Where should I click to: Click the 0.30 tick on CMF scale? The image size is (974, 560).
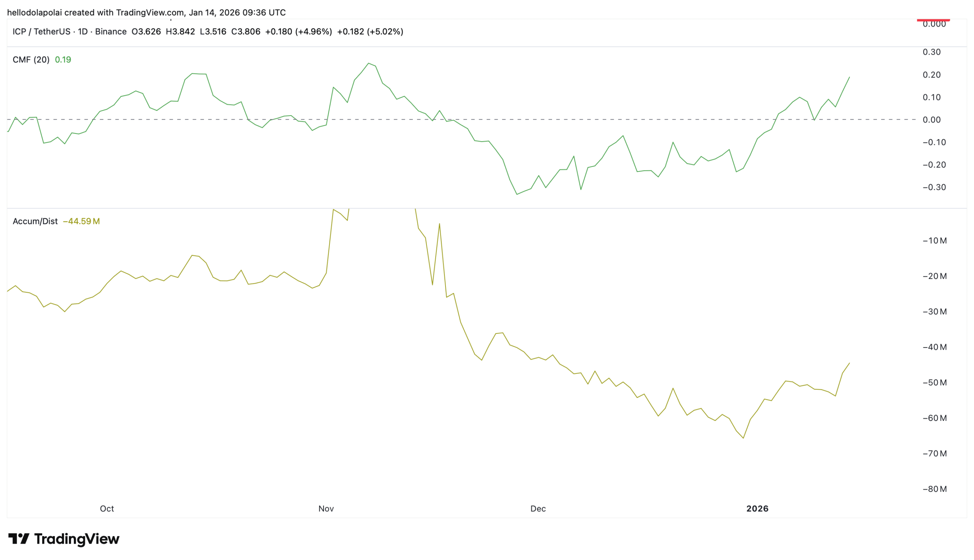point(931,52)
